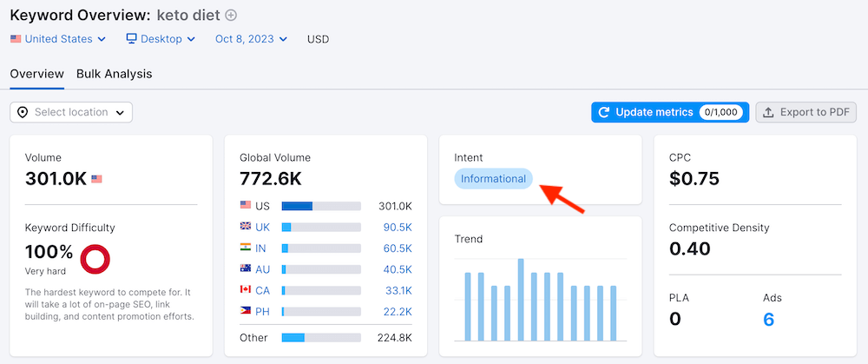
Task: Switch to the Bulk Analysis tab
Action: tap(114, 74)
